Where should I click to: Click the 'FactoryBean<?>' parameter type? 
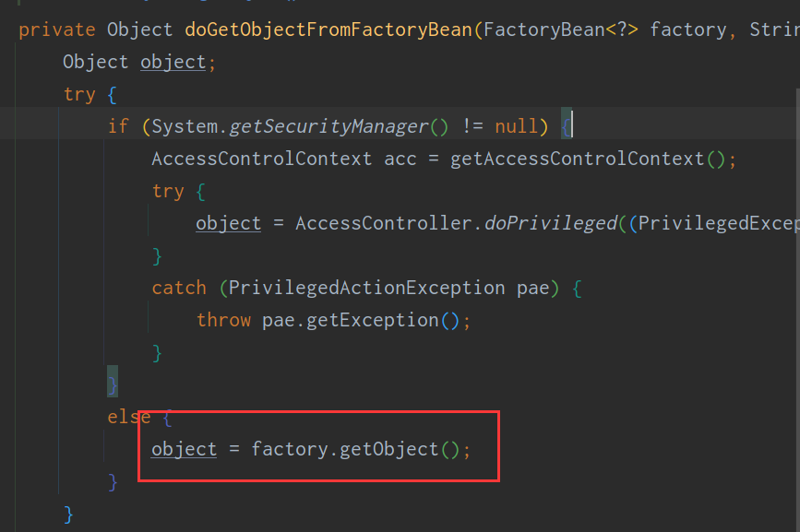[560, 30]
